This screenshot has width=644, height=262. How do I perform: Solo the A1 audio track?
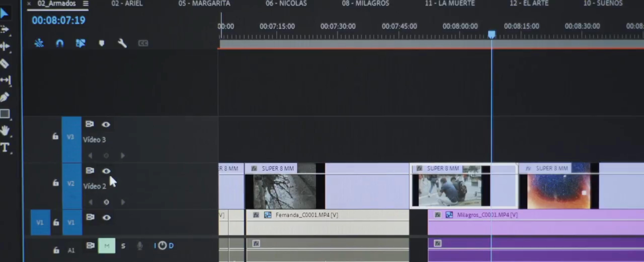pyautogui.click(x=123, y=246)
